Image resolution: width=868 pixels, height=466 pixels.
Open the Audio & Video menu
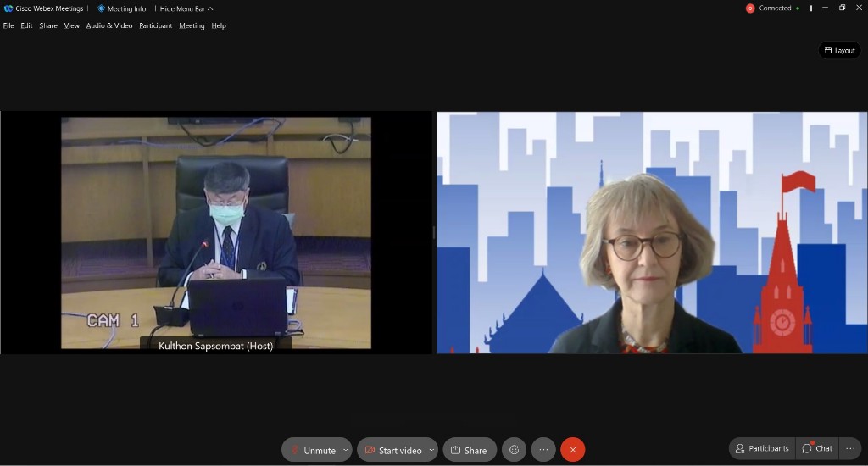109,25
